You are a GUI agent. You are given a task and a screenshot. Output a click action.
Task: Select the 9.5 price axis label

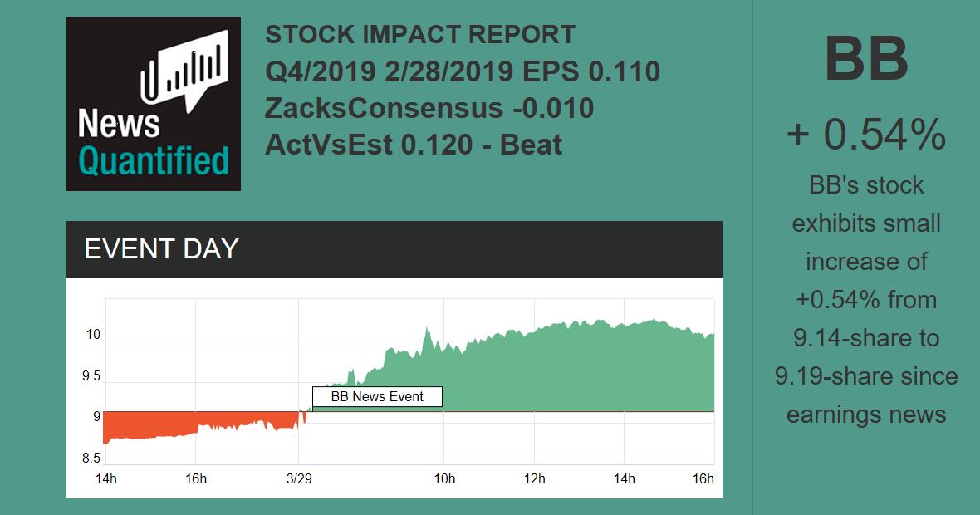91,376
